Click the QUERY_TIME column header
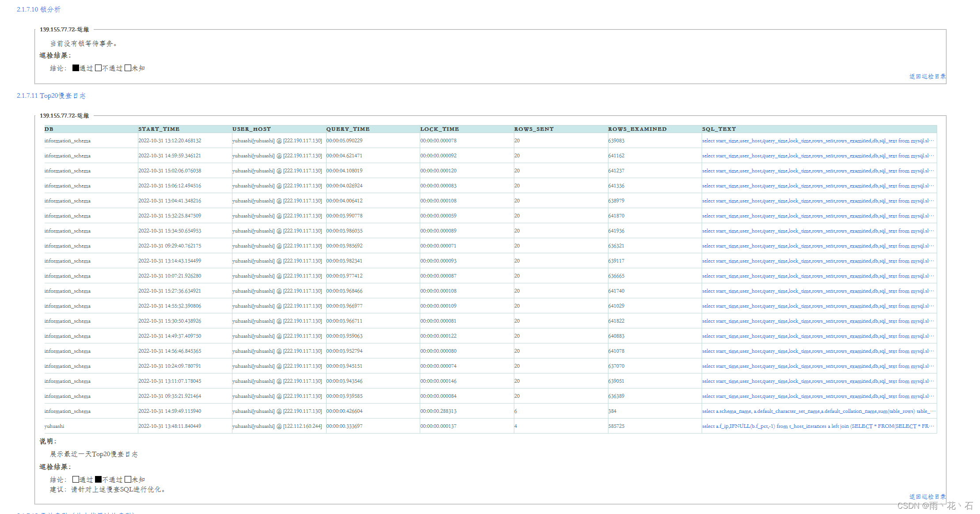The image size is (980, 514). 348,129
